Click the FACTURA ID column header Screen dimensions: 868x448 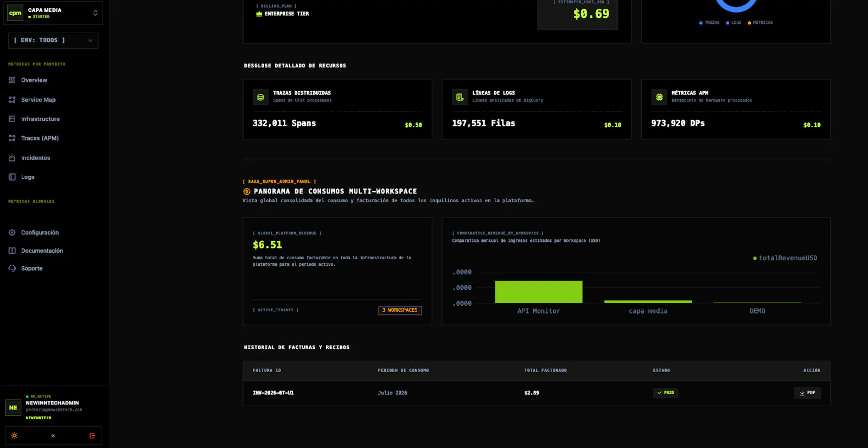click(x=267, y=370)
